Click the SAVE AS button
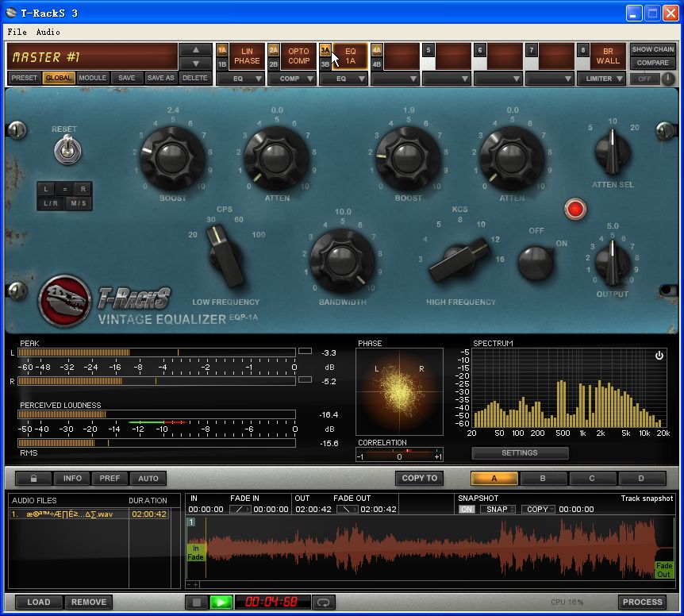This screenshot has height=616, width=684. [x=160, y=78]
